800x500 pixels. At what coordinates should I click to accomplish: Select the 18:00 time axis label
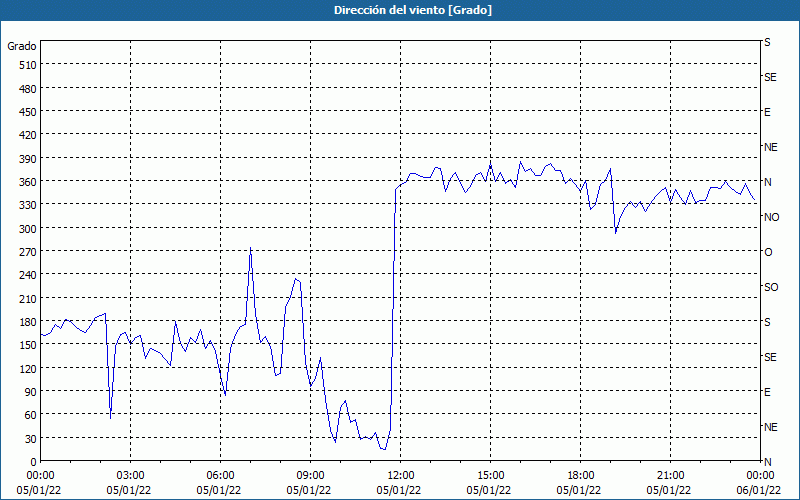581,476
